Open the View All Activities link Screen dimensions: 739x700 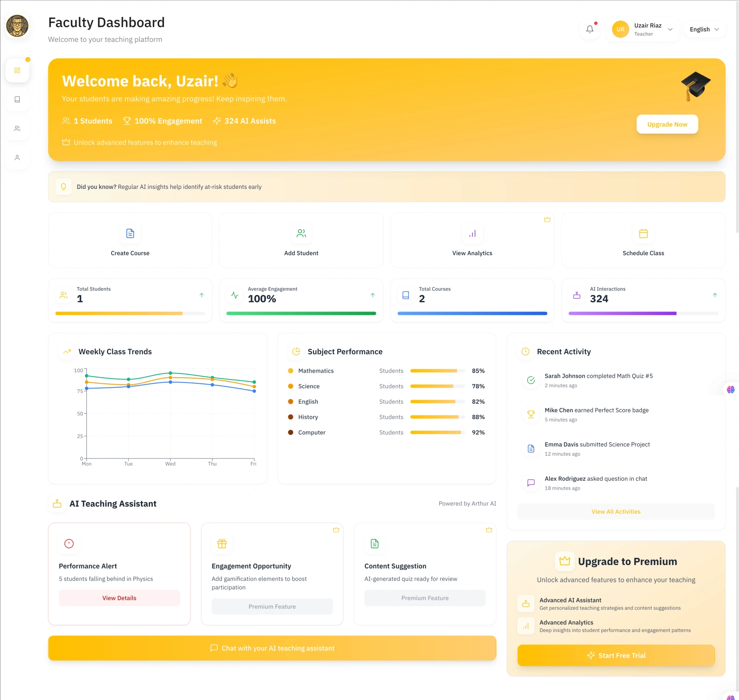(616, 512)
